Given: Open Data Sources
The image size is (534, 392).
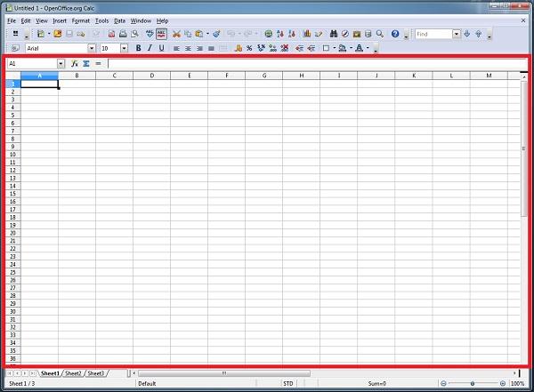Looking at the screenshot, I should point(368,34).
